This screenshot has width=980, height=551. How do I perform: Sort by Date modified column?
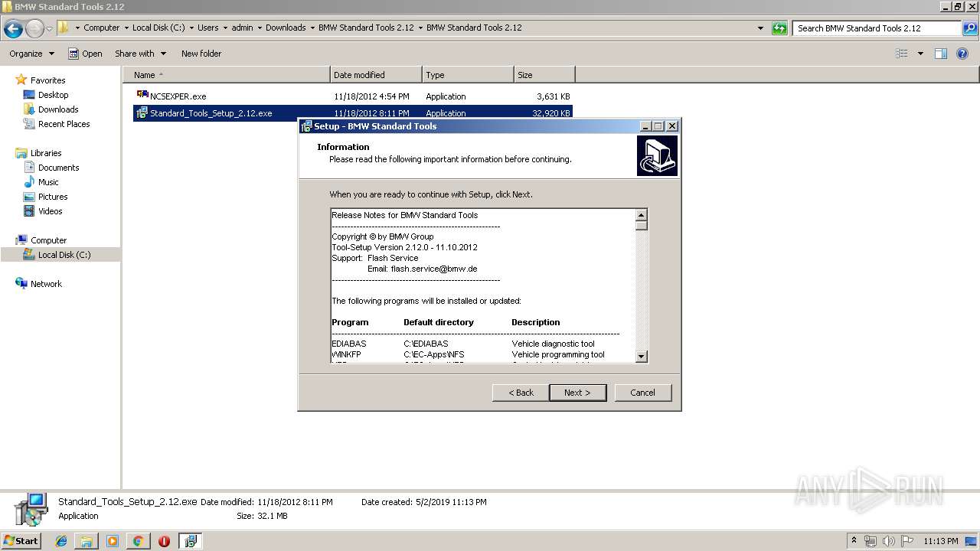(x=376, y=75)
